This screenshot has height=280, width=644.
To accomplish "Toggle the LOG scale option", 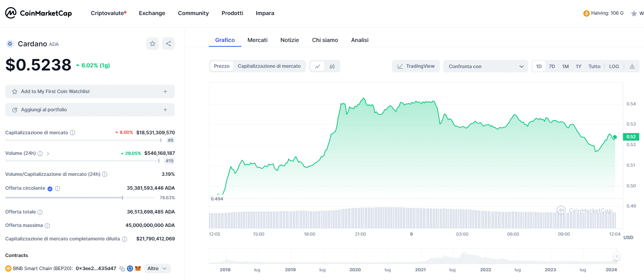I will point(614,67).
